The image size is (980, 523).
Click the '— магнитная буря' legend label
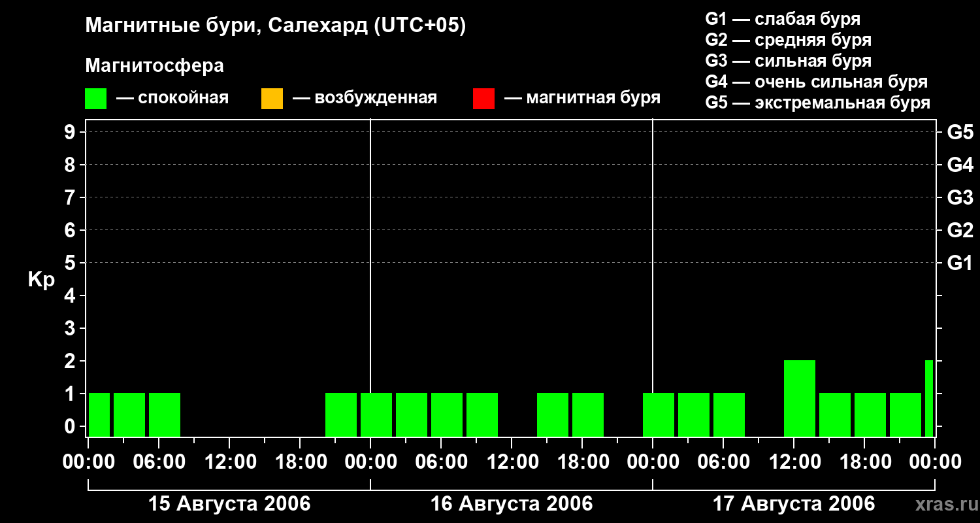582,99
